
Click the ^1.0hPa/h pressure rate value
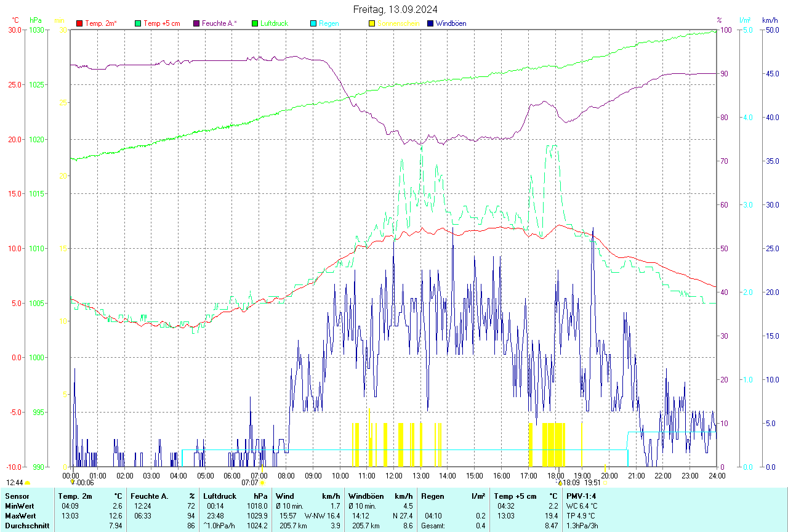(x=220, y=525)
